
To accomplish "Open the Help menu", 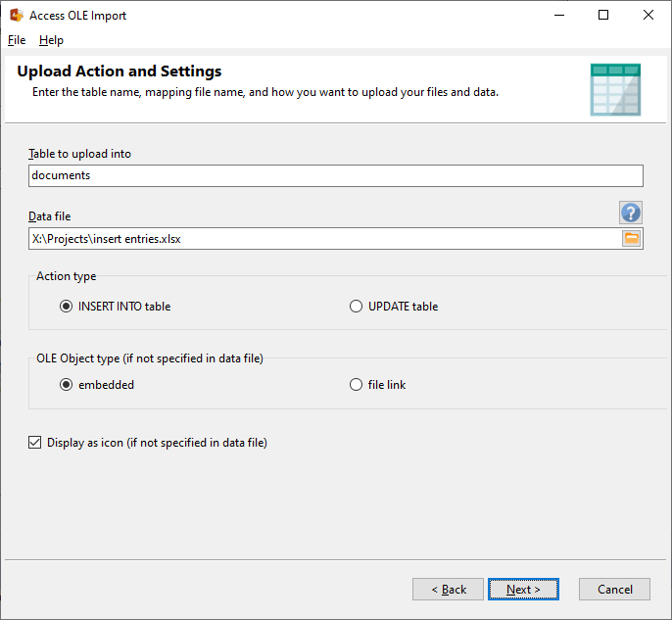I will (x=51, y=40).
